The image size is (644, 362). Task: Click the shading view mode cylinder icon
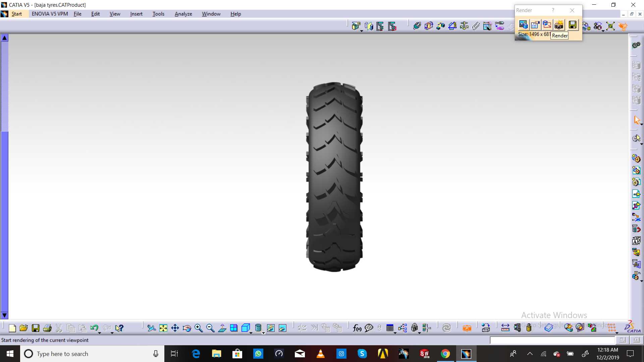tap(258, 328)
